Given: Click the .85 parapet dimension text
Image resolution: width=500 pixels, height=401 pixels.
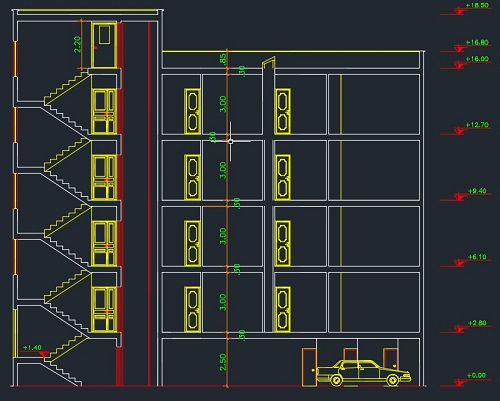Looking at the screenshot, I should pos(223,59).
